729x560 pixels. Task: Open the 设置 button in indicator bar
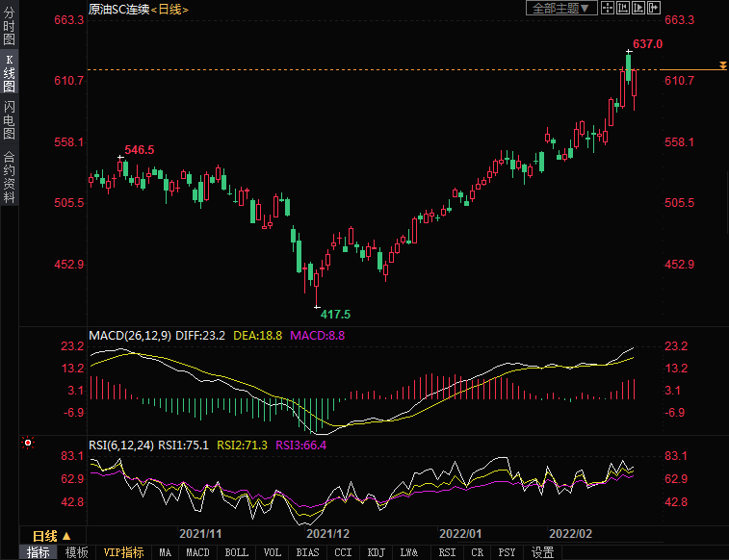(543, 552)
